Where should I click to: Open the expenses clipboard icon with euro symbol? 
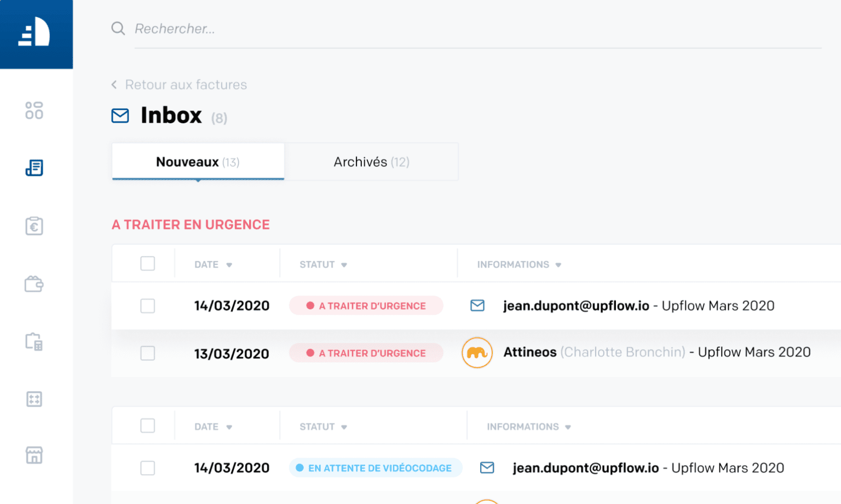coord(34,226)
